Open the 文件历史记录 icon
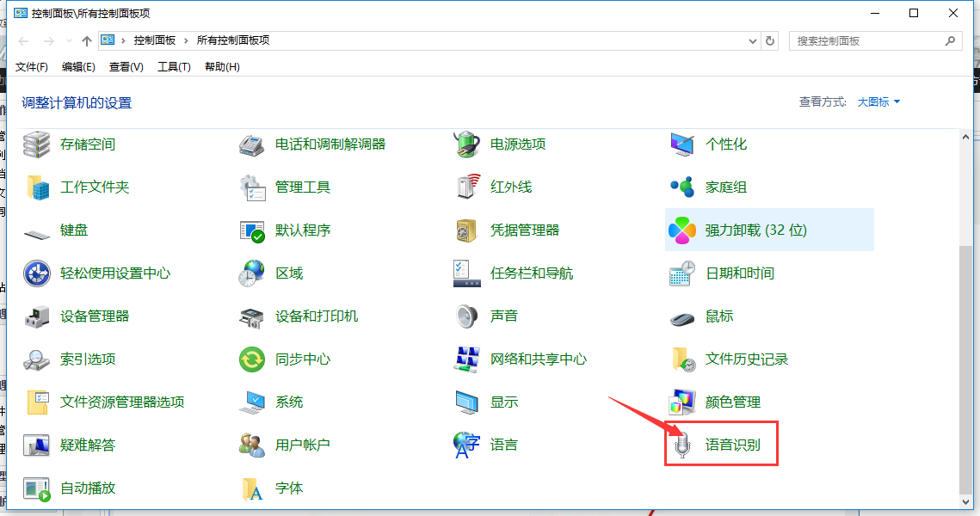 [682, 359]
